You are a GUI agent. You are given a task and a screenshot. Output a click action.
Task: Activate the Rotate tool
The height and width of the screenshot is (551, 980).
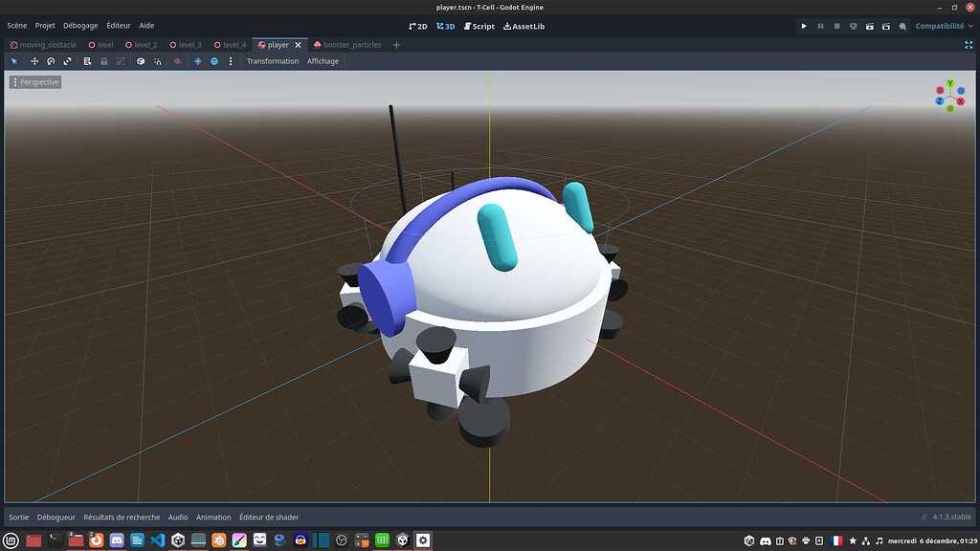pyautogui.click(x=50, y=60)
